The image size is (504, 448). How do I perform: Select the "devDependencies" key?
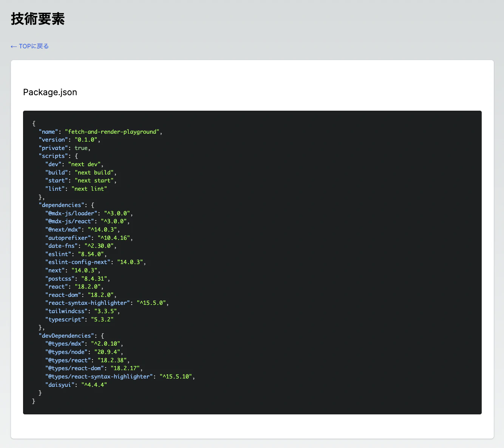[66, 336]
